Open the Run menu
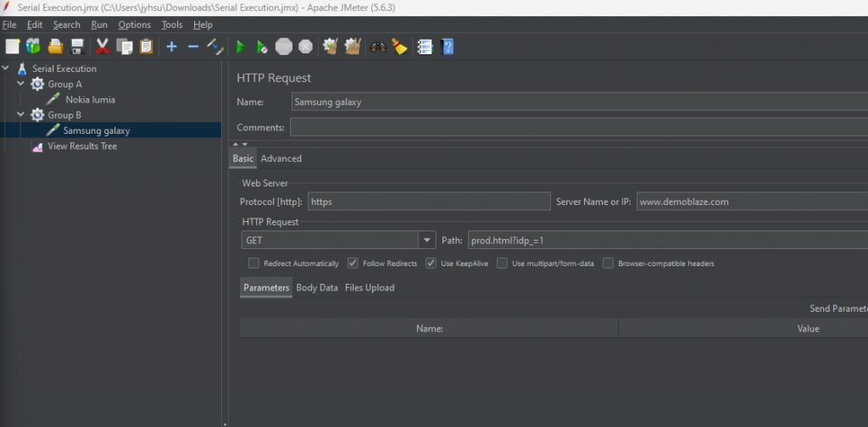The image size is (868, 427). (x=100, y=25)
